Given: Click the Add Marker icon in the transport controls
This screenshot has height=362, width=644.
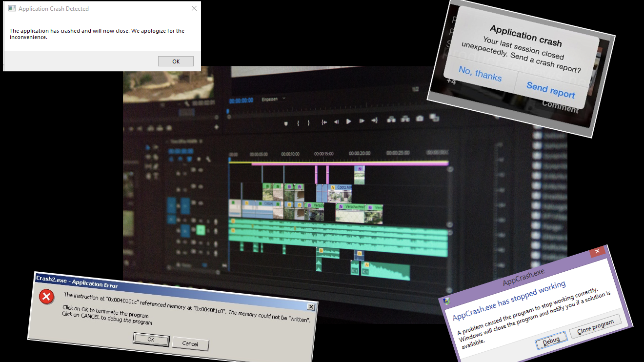Looking at the screenshot, I should 286,122.
